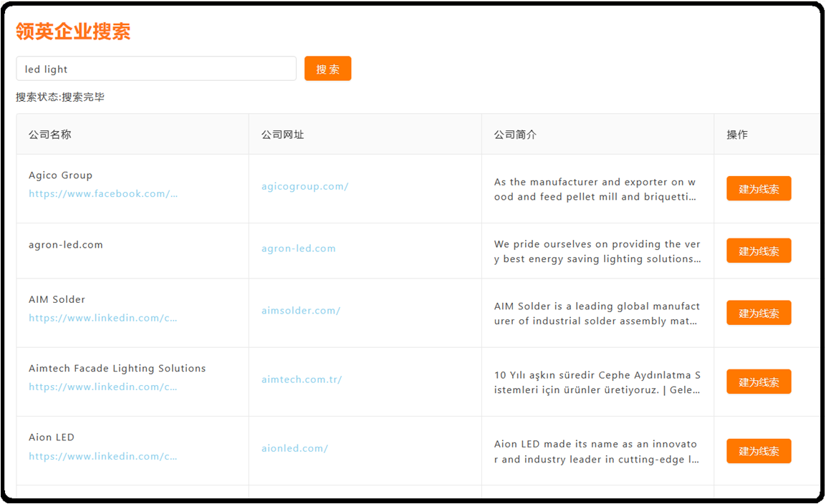
Task: Select the agron-led.com company name text
Action: click(66, 245)
